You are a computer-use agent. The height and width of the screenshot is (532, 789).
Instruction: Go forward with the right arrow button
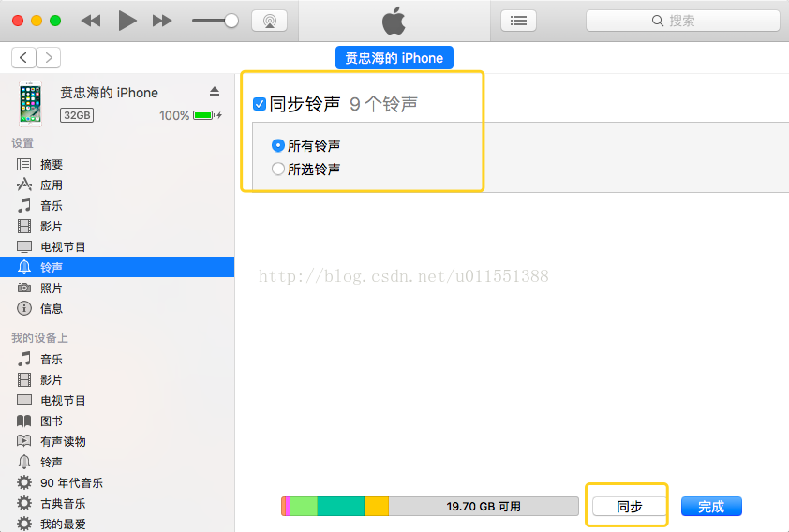click(x=49, y=58)
